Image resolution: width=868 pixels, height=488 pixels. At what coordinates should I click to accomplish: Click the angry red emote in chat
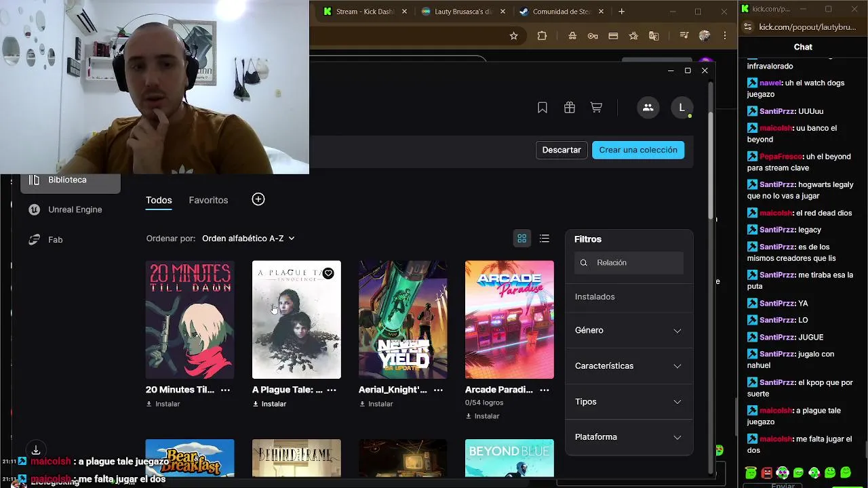[767, 472]
